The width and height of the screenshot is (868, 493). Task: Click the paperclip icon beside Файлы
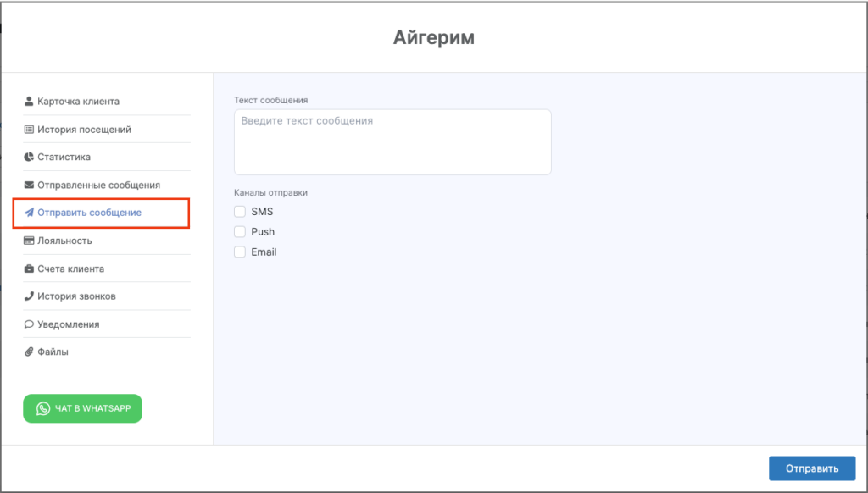click(29, 352)
